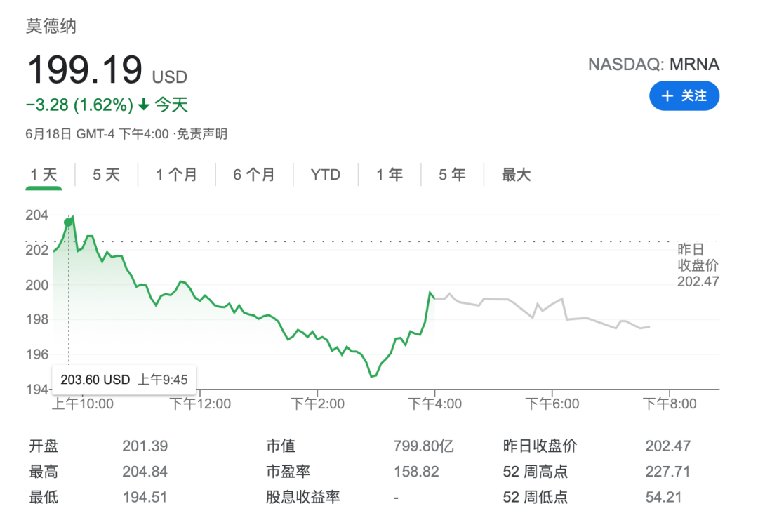Click the company name 莫德纳
758x532 pixels.
(51, 26)
